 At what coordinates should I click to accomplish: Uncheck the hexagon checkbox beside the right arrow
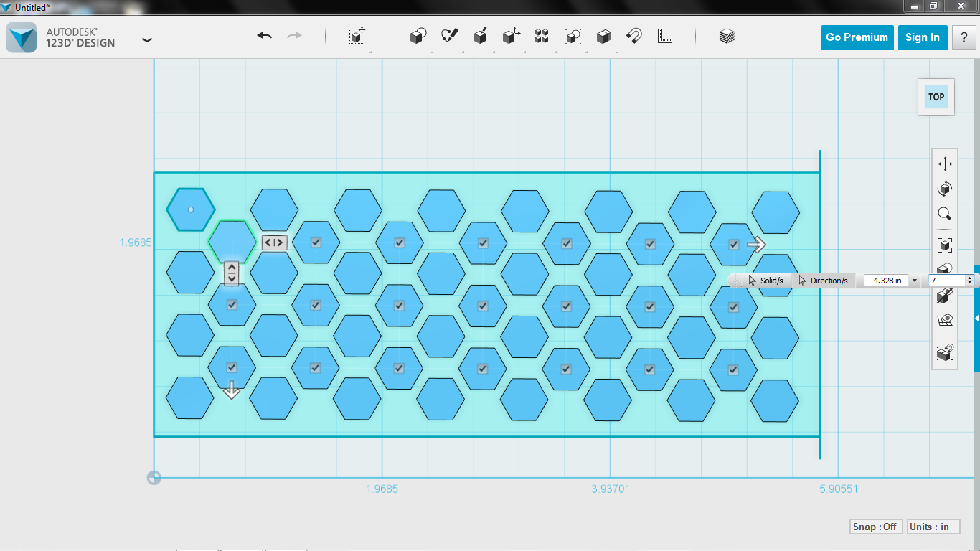click(x=733, y=244)
